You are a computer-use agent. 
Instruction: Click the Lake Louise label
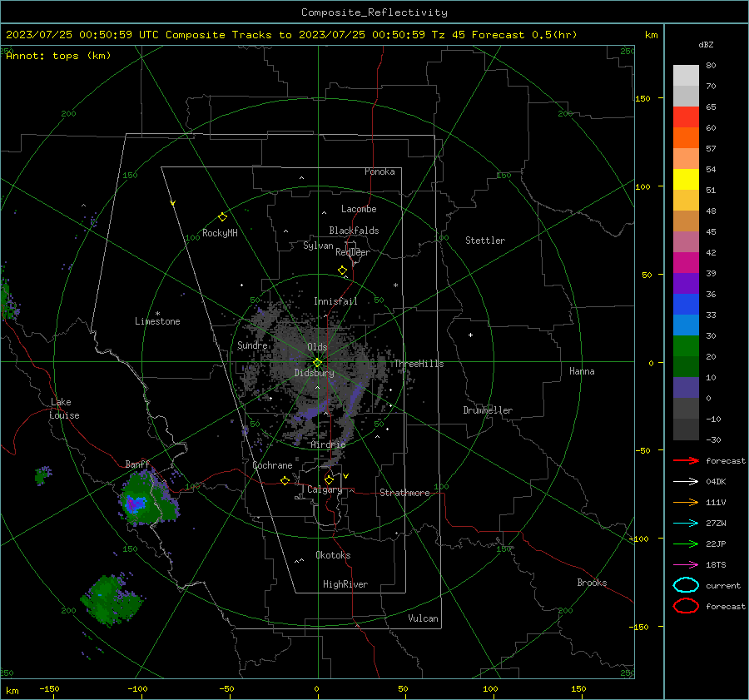click(x=64, y=409)
